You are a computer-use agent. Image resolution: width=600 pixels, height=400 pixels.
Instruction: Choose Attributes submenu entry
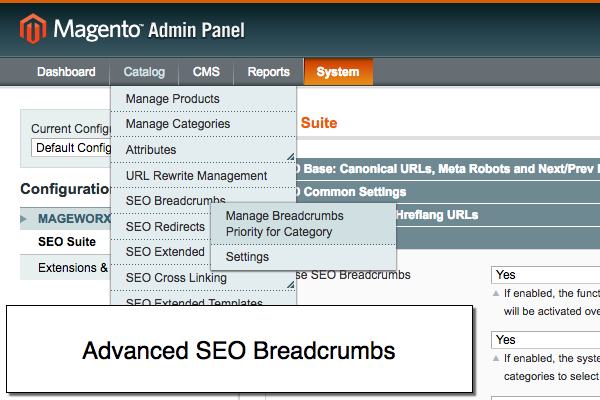pyautogui.click(x=204, y=150)
